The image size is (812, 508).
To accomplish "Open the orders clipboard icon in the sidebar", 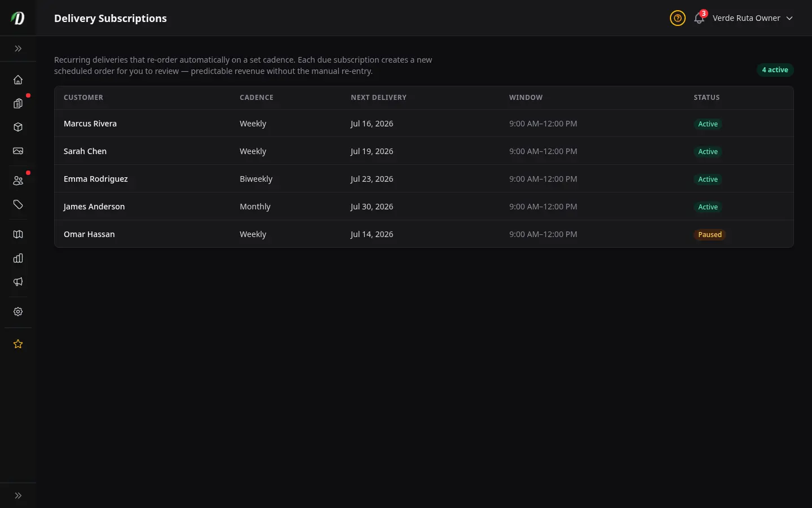I will point(18,103).
